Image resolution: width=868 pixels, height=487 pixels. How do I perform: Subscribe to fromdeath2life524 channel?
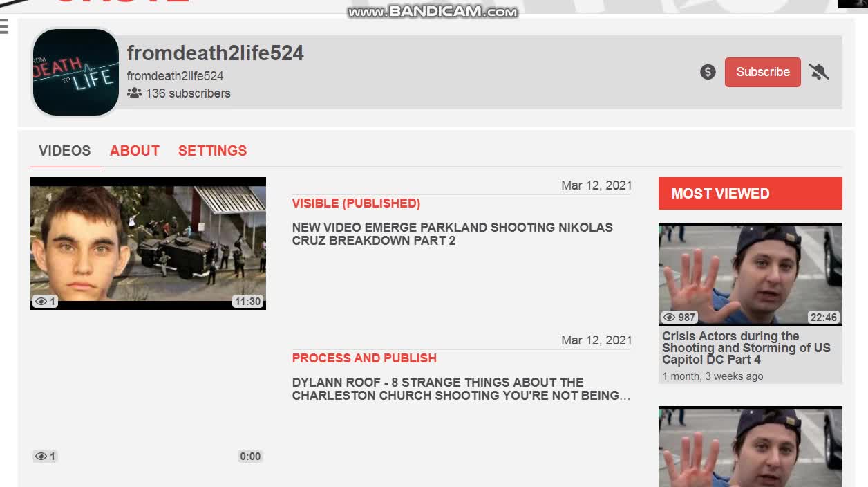click(x=763, y=72)
